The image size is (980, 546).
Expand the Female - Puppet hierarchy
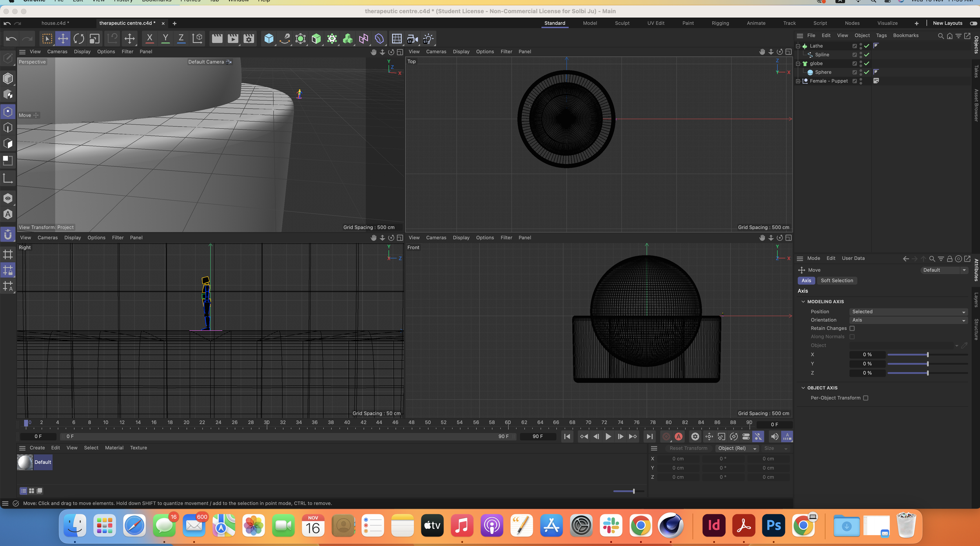pyautogui.click(x=798, y=81)
